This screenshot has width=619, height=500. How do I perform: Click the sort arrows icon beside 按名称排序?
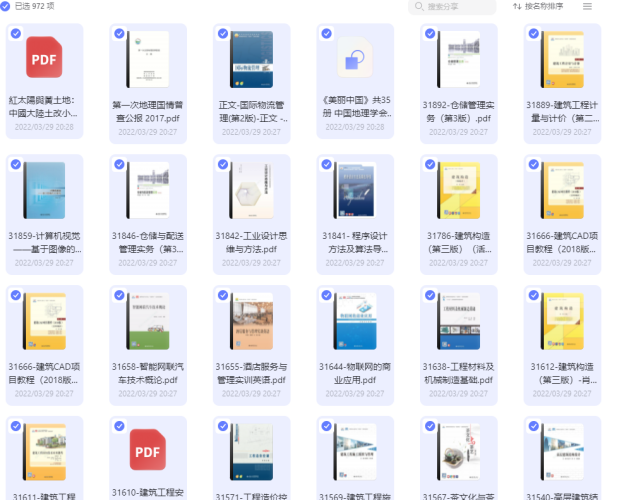(x=517, y=6)
